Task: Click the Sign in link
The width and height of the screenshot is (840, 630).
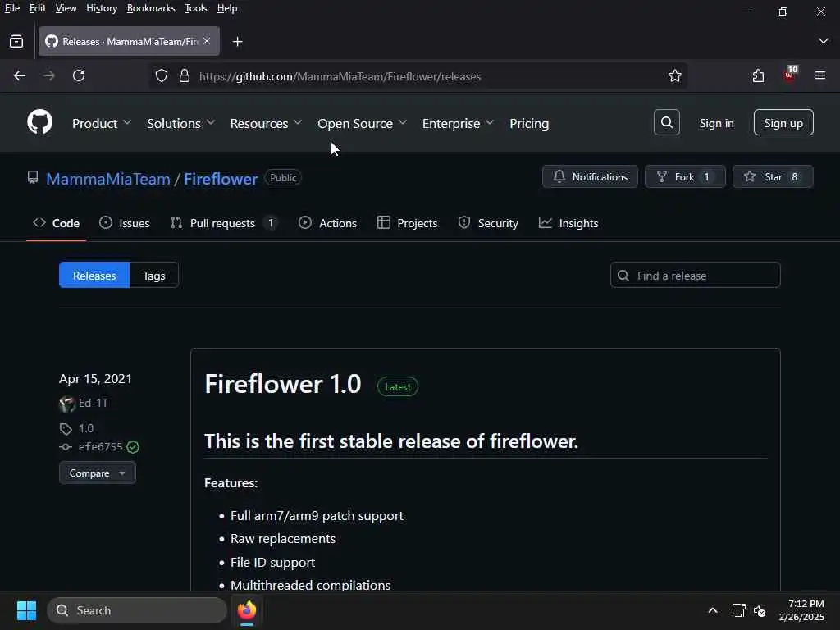Action: (x=716, y=123)
